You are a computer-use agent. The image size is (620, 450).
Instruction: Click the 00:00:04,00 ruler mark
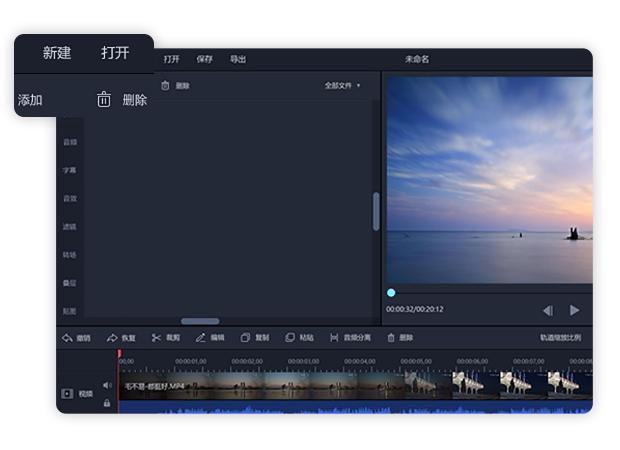tap(360, 361)
